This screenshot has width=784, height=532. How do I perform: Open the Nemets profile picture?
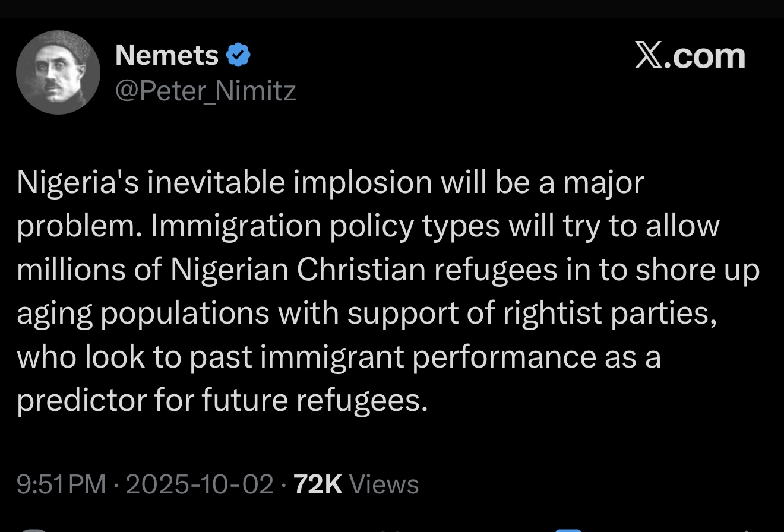coord(58,72)
